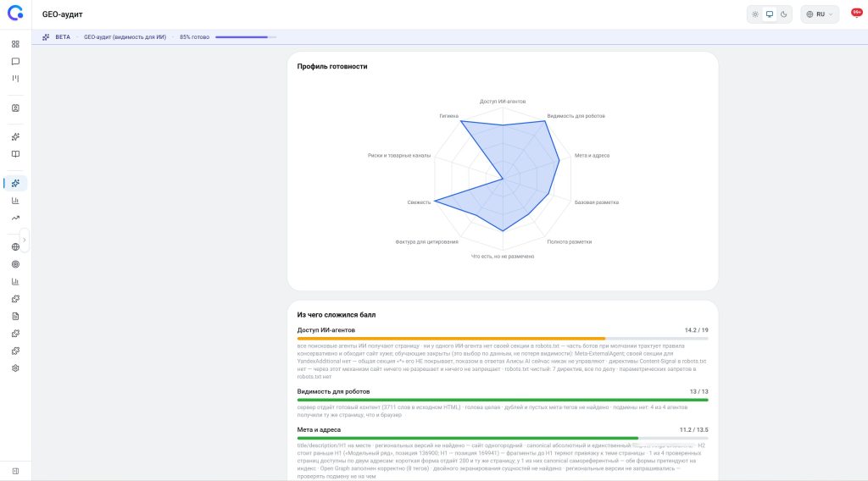Open the settings gear icon in sidebar

(x=15, y=368)
